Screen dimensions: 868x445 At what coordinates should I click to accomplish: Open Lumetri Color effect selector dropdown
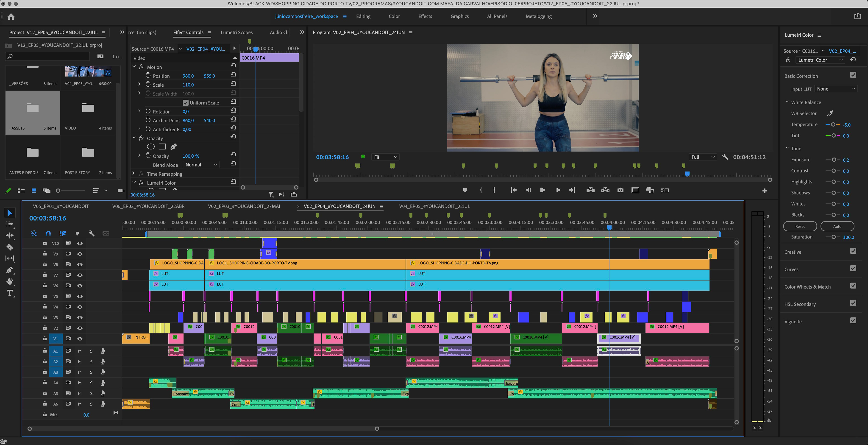coord(820,60)
